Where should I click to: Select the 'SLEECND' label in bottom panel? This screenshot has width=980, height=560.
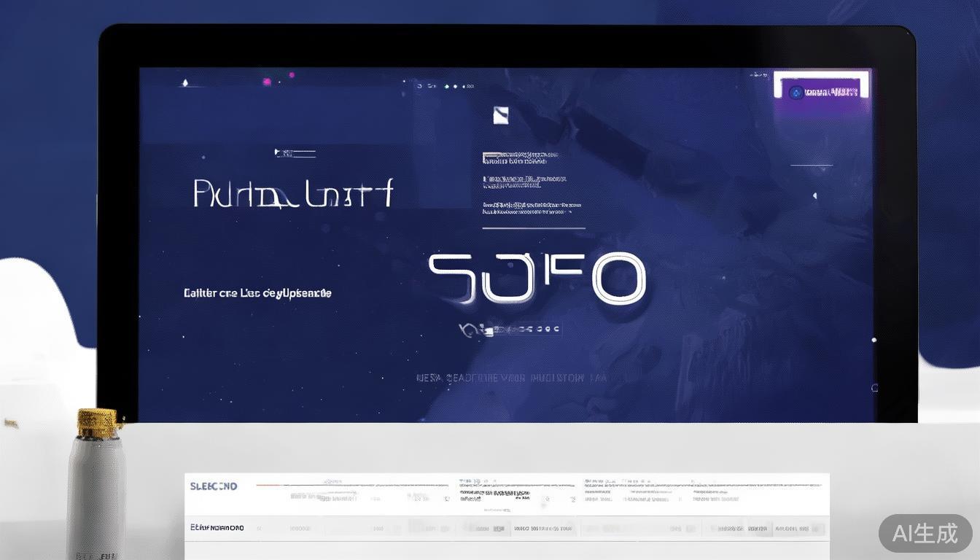213,486
